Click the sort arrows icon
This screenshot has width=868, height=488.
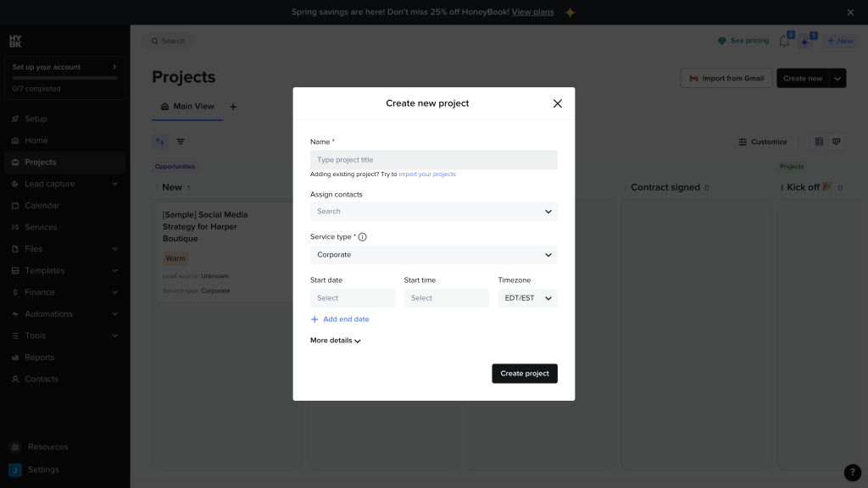(x=160, y=141)
